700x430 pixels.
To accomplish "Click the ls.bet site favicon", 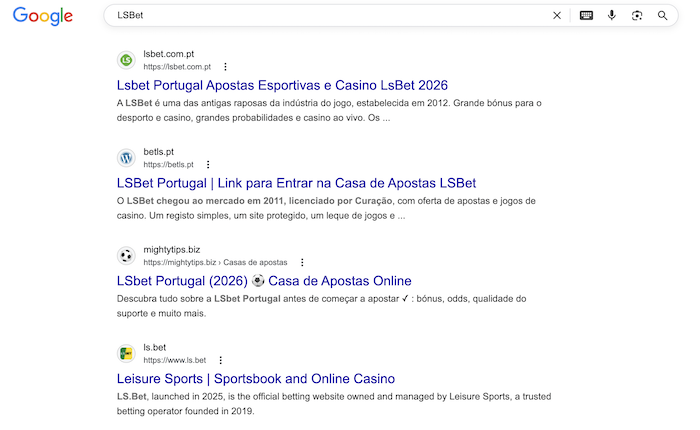I will (x=126, y=354).
